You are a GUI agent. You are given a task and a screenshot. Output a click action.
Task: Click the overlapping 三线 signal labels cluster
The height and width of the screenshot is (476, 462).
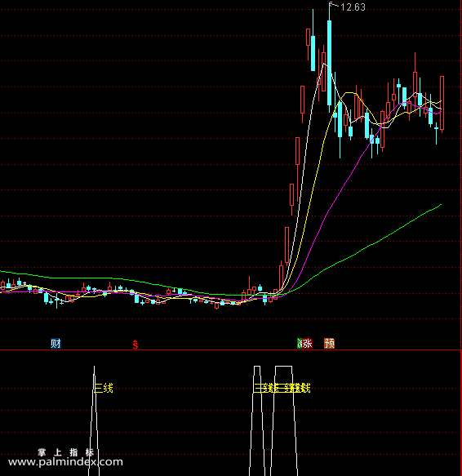282,388
